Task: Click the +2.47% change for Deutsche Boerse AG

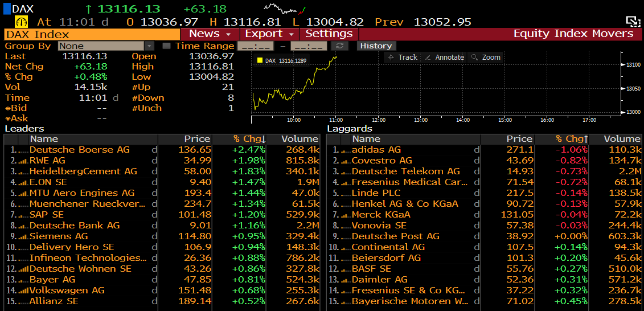Action: [249, 150]
